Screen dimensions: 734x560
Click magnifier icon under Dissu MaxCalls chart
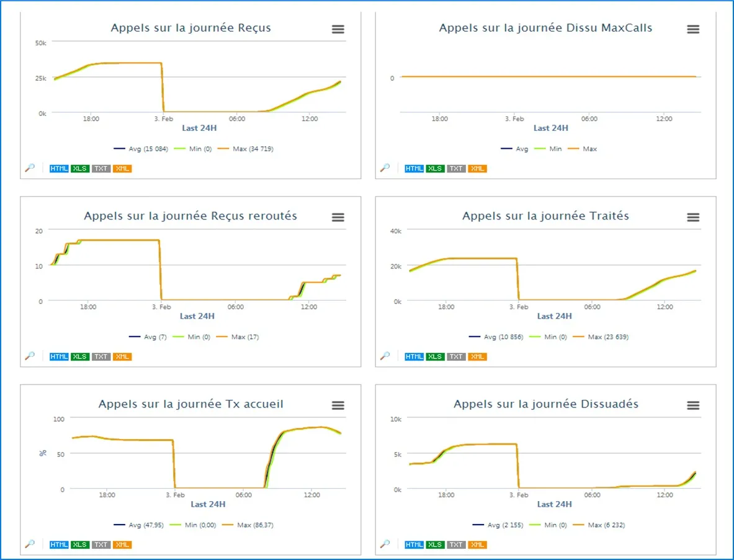pos(385,168)
